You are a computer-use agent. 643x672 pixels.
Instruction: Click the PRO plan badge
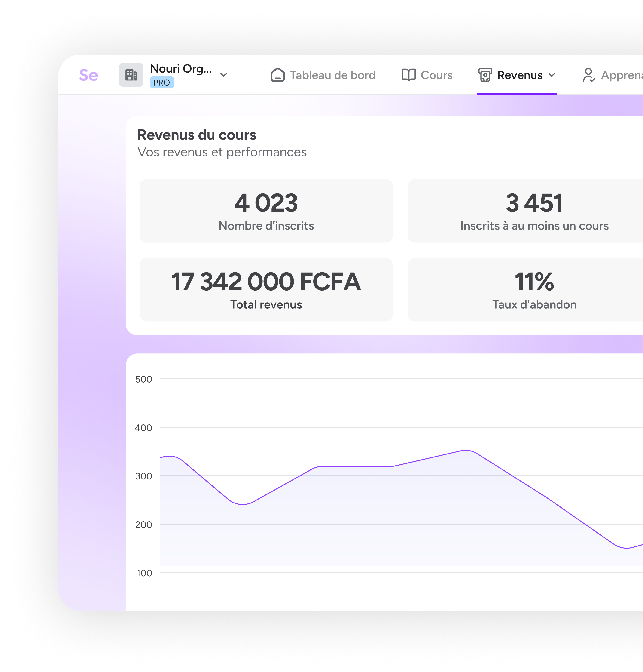(x=162, y=83)
